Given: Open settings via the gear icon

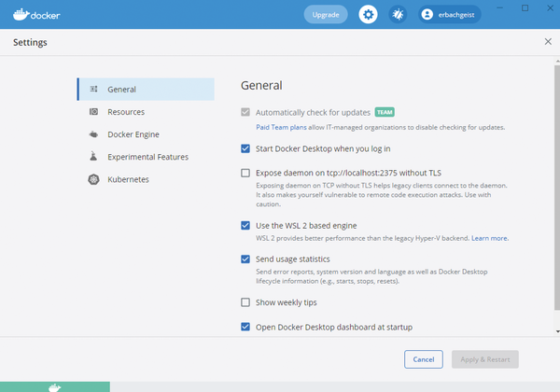Looking at the screenshot, I should (368, 15).
